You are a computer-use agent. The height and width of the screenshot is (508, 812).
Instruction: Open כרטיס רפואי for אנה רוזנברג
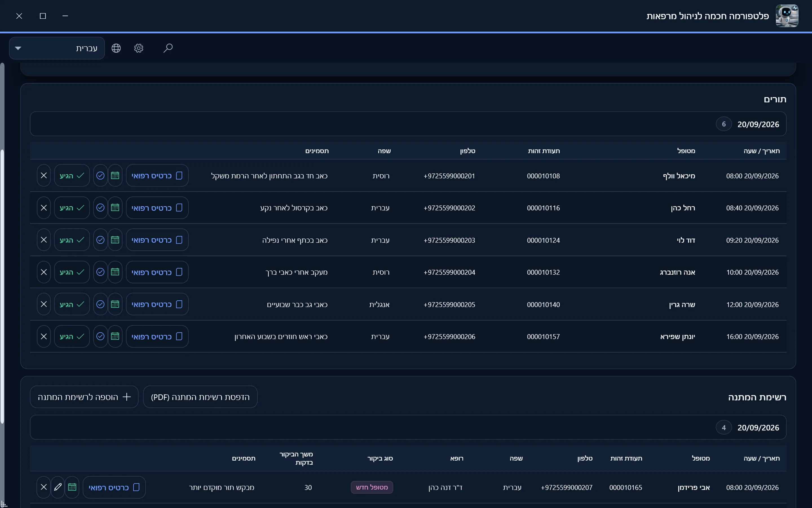tap(157, 272)
